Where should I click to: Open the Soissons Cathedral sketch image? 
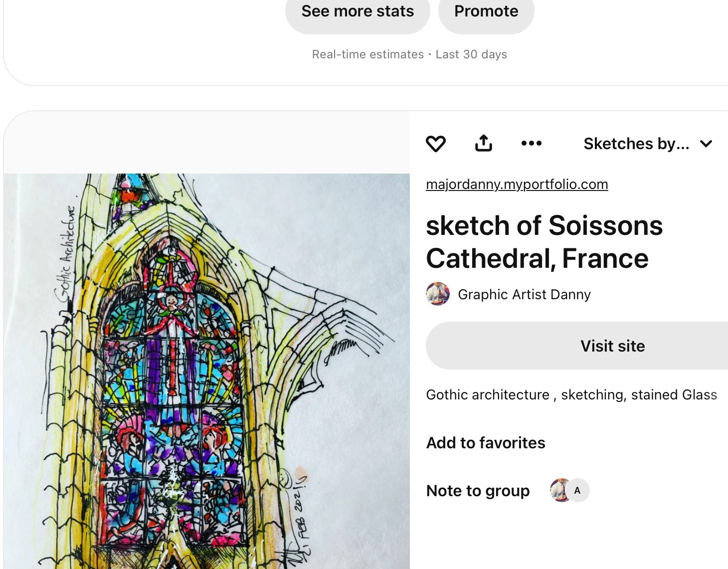(x=206, y=371)
